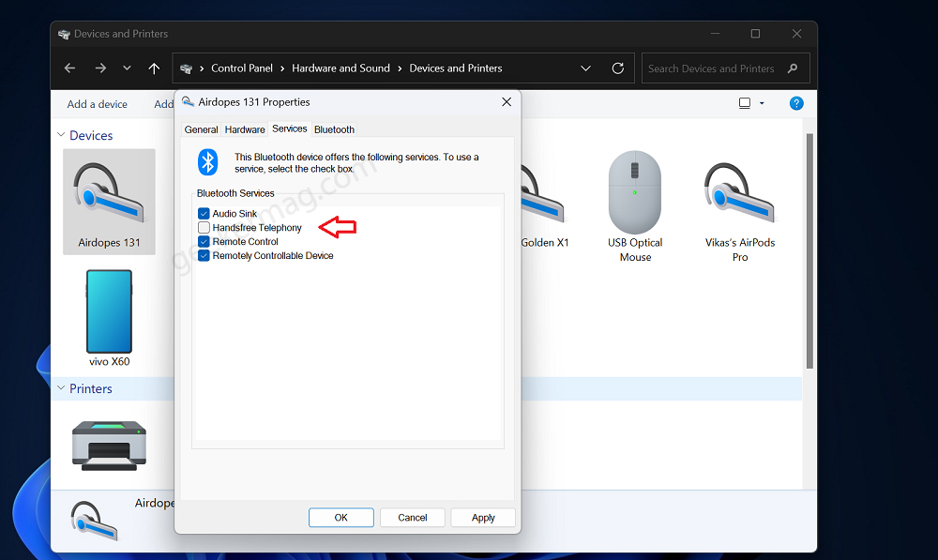Click the Apply button
This screenshot has height=560, width=938.
tap(483, 518)
